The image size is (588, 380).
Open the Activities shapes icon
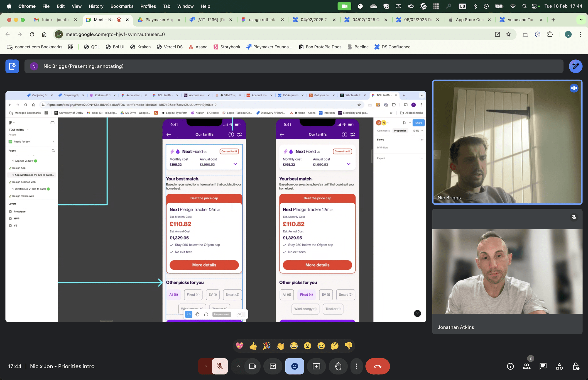pos(559,366)
